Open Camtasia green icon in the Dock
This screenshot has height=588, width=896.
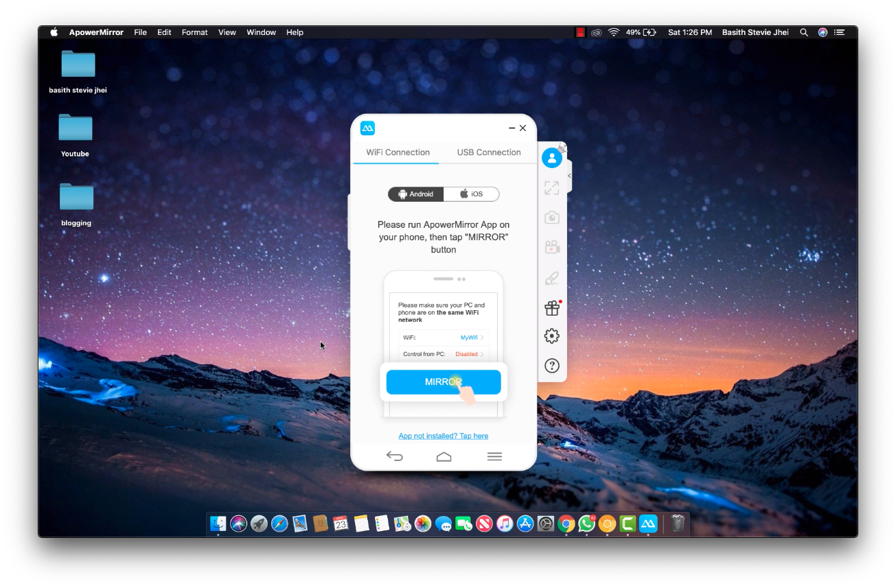click(x=628, y=524)
